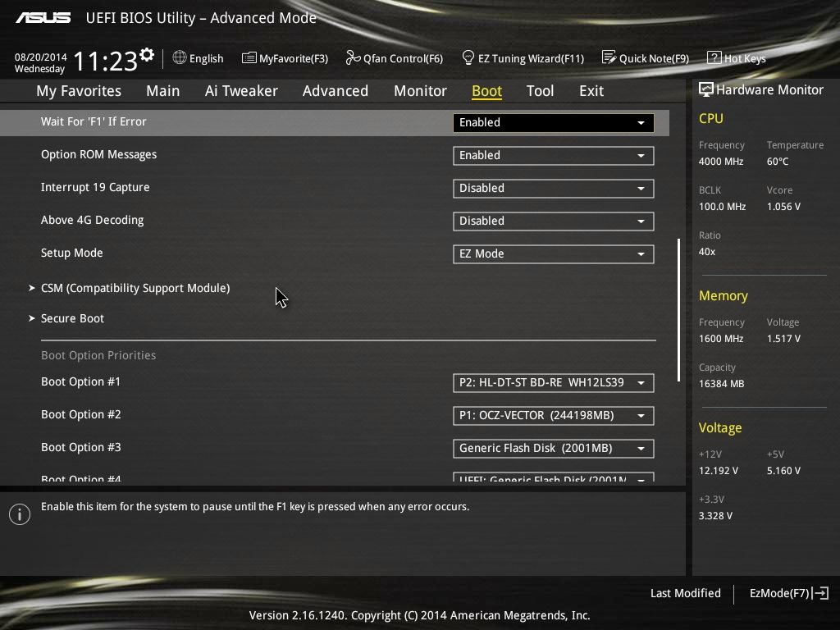This screenshot has width=840, height=630.
Task: Click the Vcore 1.056 V reading
Action: click(783, 206)
